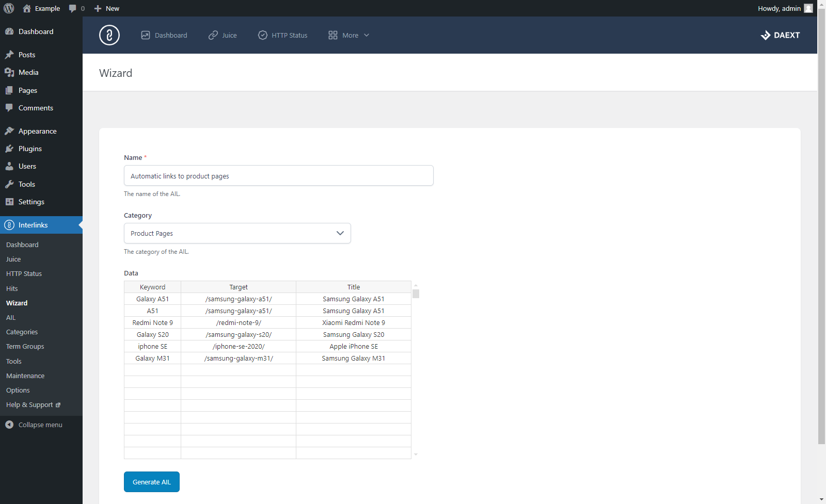
Task: Click the Plugins icon in the sidebar
Action: [x=9, y=149]
